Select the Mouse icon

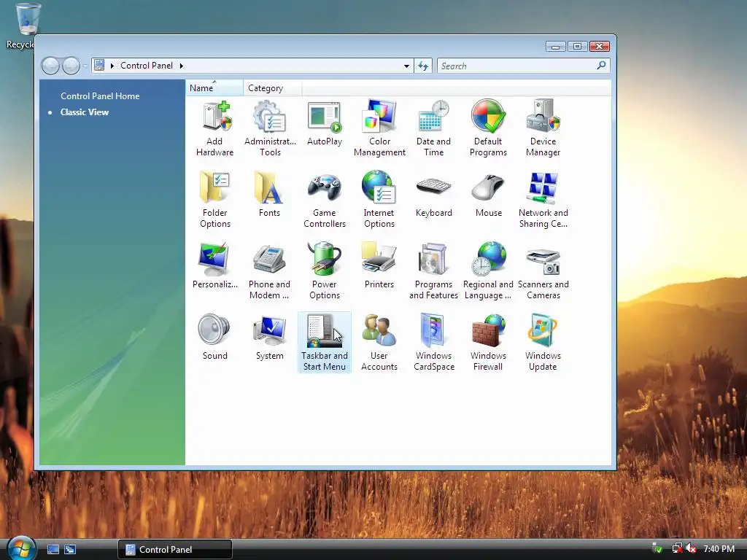488,195
